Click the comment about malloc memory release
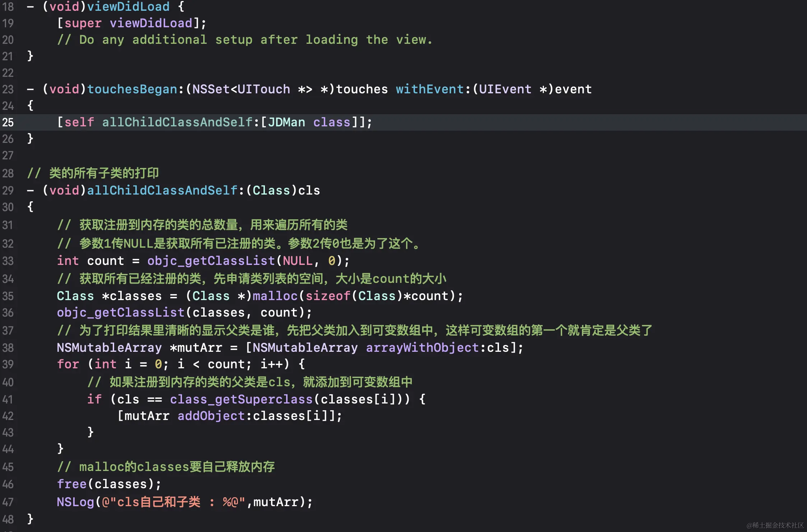 (x=165, y=467)
